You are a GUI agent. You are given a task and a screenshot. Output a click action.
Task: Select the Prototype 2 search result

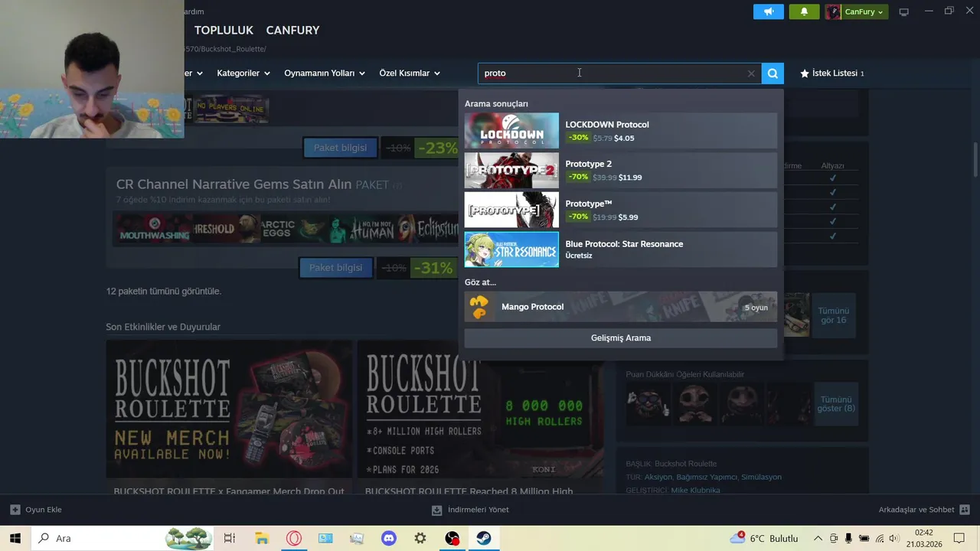point(621,171)
